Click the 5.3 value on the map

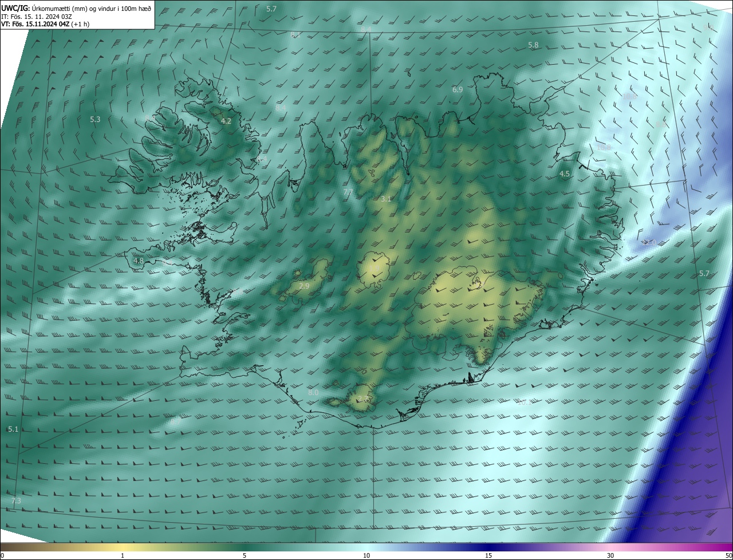[x=95, y=120]
